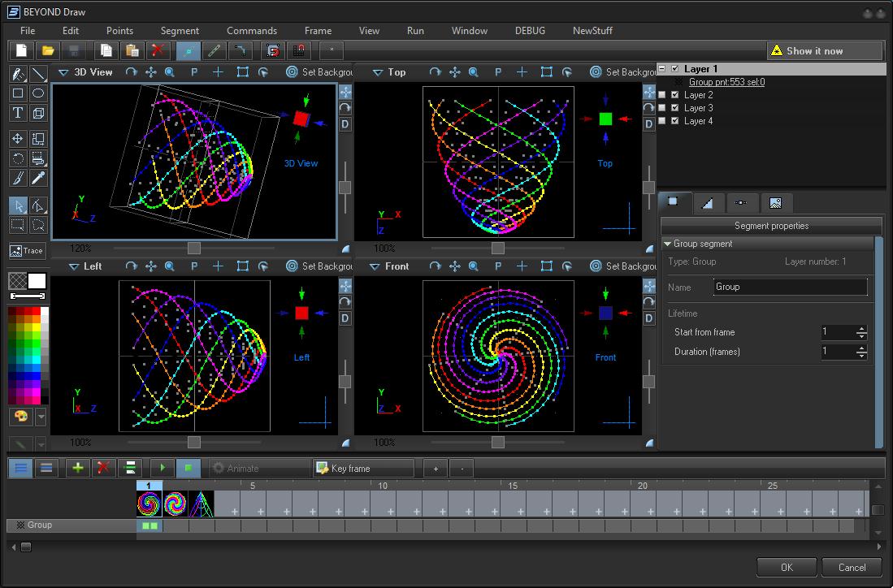Image resolution: width=893 pixels, height=588 pixels.
Task: Disable the Layer 3 checkbox
Action: tap(674, 108)
